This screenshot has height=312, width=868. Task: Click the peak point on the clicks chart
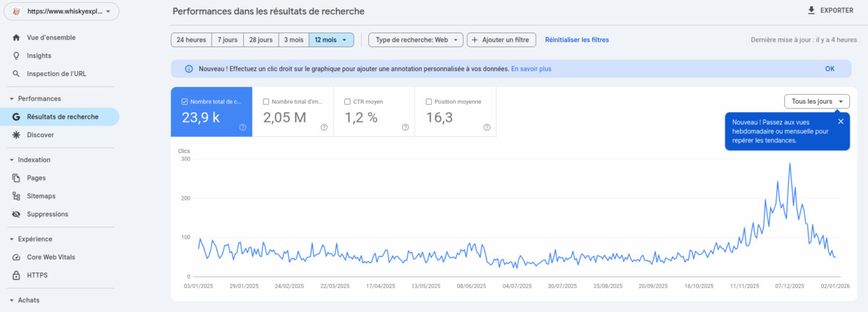(789, 164)
